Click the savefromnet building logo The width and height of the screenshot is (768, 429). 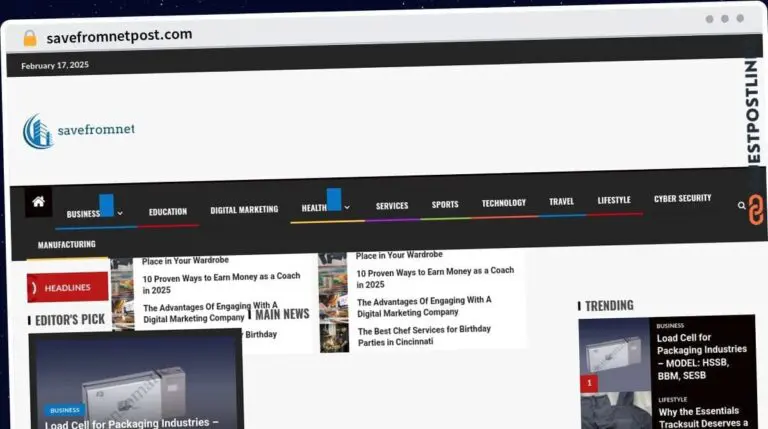[38, 131]
